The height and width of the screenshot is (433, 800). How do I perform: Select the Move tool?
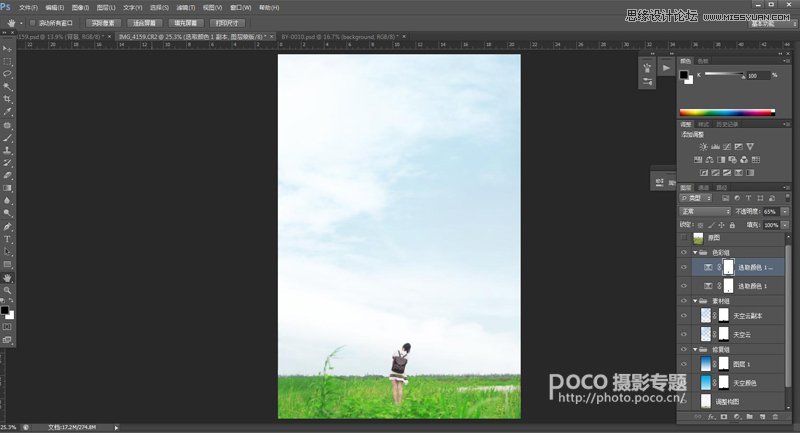click(x=7, y=49)
